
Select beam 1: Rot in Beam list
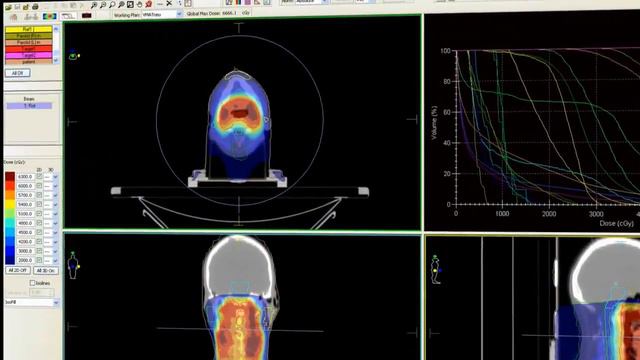tap(29, 106)
